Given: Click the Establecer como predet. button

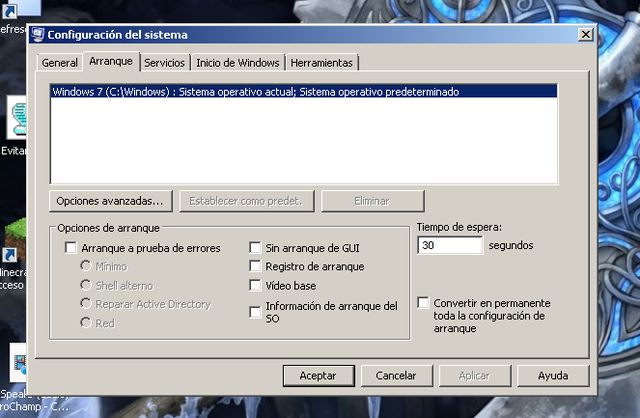Looking at the screenshot, I should click(x=247, y=201).
